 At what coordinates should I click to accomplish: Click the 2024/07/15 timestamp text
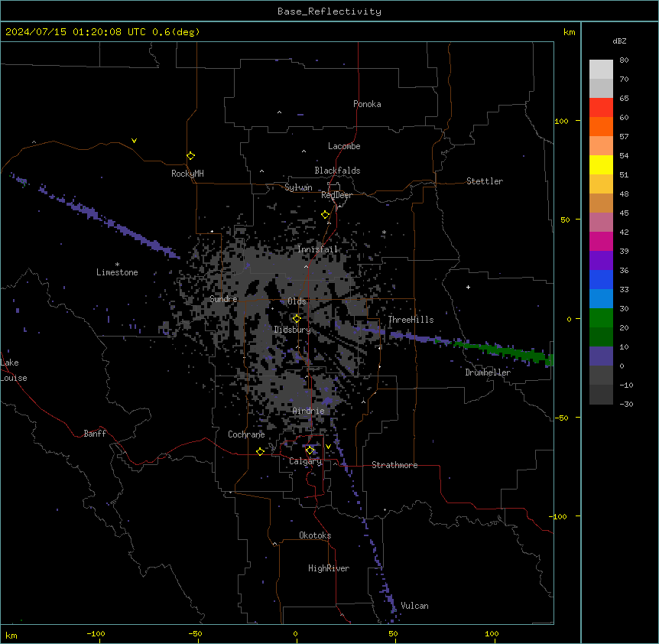click(x=102, y=32)
